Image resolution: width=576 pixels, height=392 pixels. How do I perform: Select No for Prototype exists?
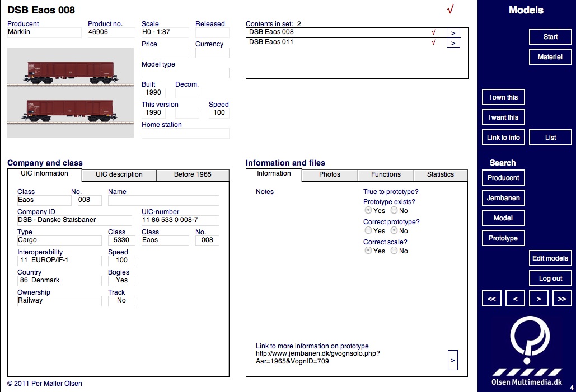(x=394, y=210)
